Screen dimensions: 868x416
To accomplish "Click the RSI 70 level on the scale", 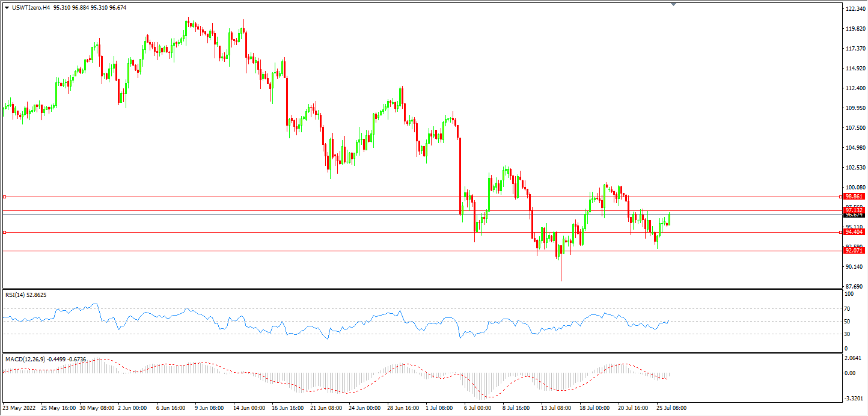I will point(849,308).
